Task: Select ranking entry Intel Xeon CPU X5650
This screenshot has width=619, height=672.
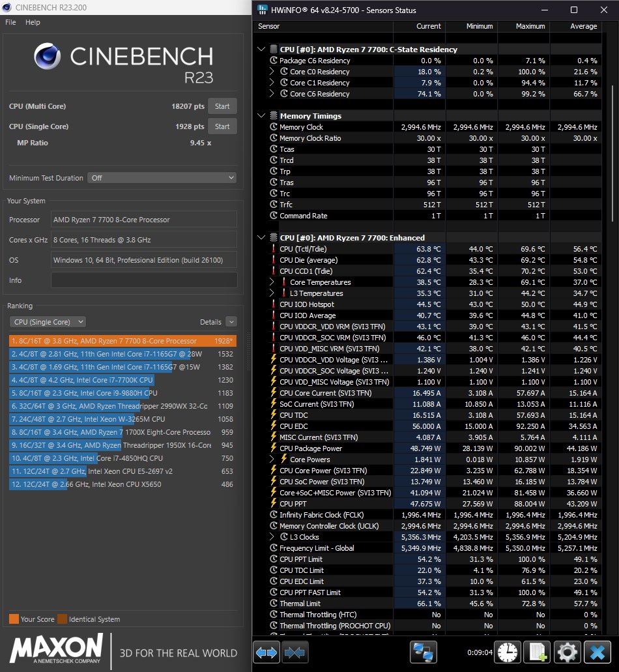Action: coord(122,484)
